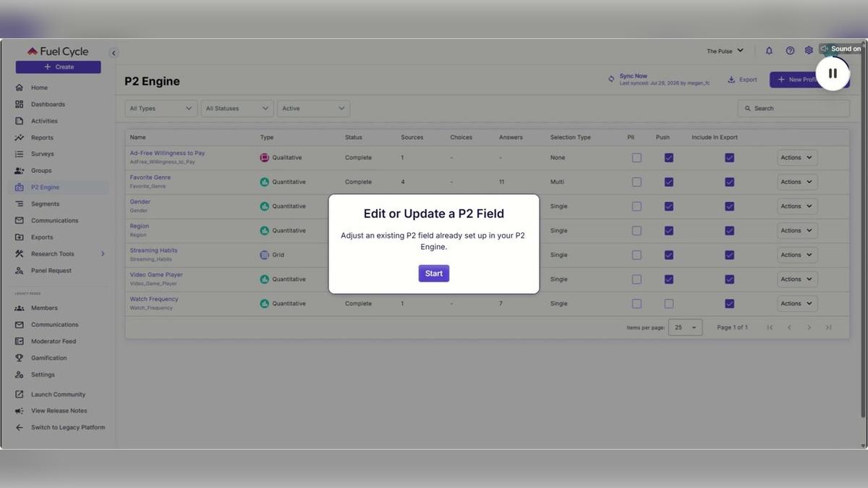Open Surveys from the sidebar

coord(42,154)
